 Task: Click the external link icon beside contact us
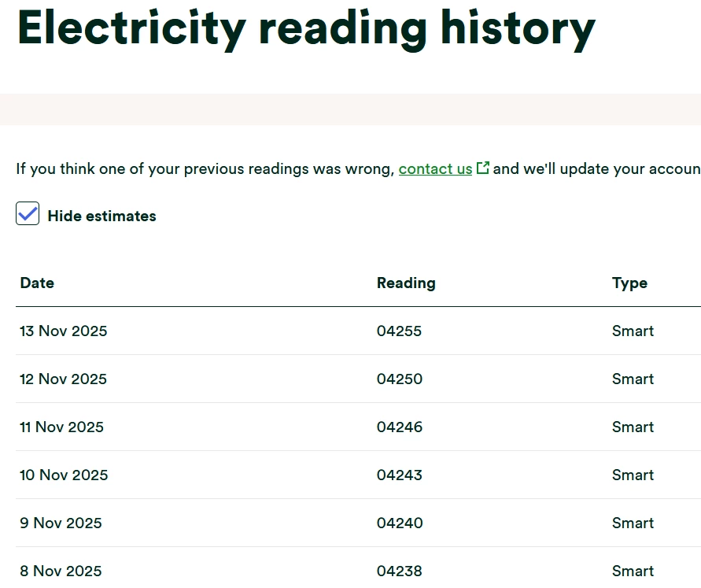pos(483,168)
